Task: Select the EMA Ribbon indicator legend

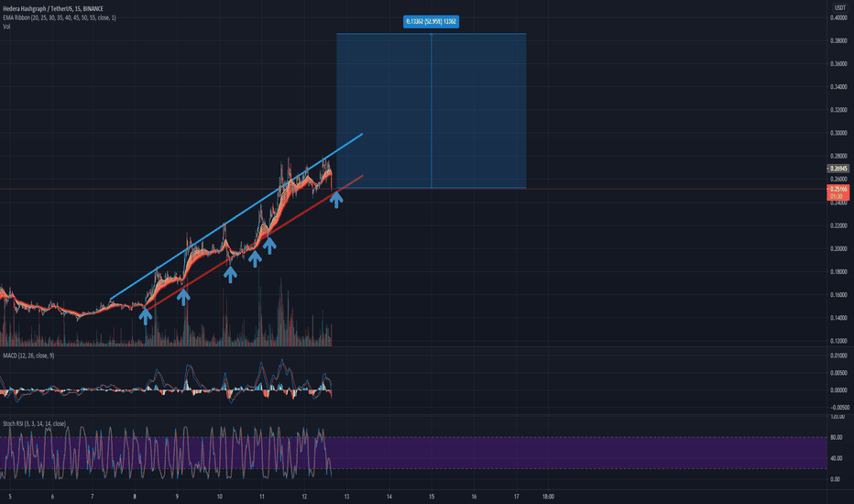Action: 60,17
